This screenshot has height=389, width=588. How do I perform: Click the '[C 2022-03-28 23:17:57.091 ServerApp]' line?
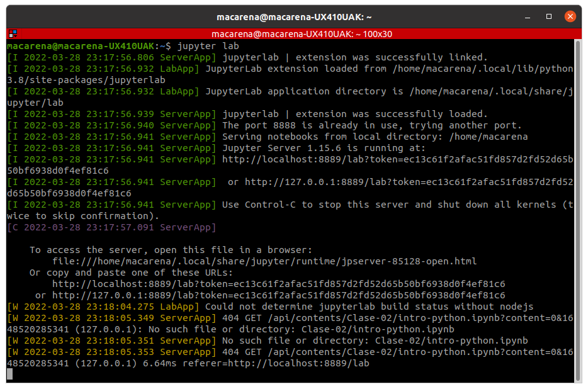pos(112,227)
